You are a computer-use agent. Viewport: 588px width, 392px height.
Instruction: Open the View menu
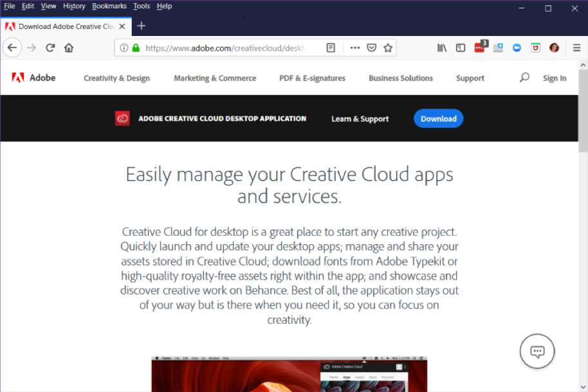[x=48, y=6]
